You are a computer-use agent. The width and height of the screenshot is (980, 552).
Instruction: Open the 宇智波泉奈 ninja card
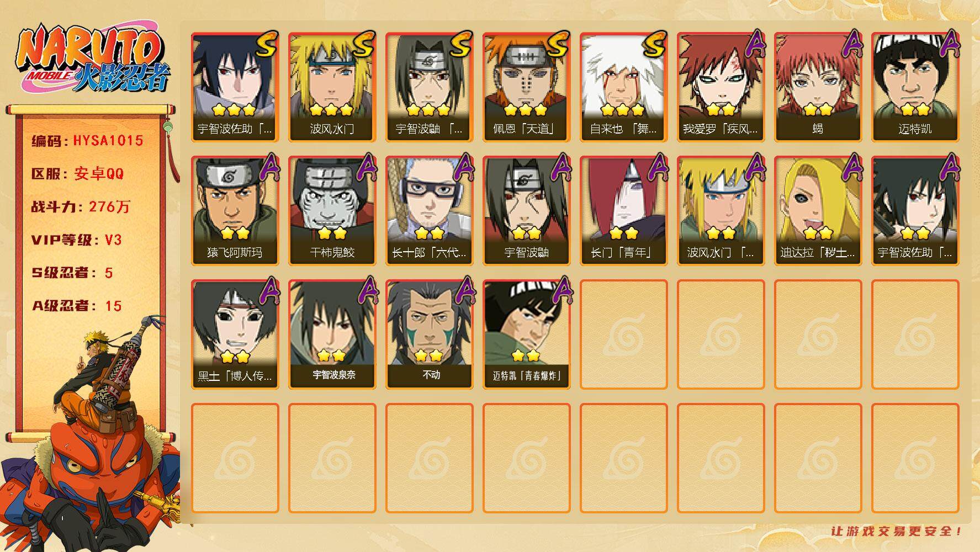click(332, 335)
